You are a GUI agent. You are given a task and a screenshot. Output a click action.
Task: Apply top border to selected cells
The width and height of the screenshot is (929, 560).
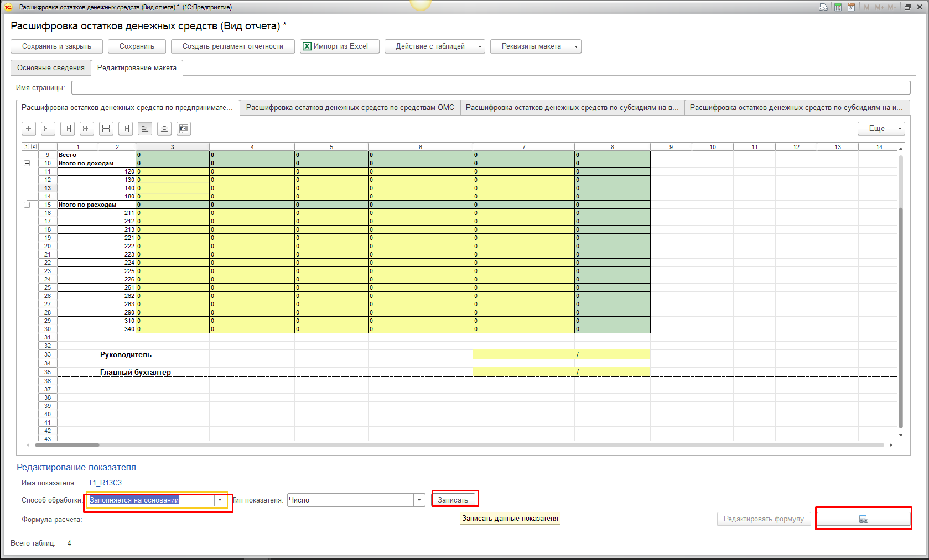[48, 129]
